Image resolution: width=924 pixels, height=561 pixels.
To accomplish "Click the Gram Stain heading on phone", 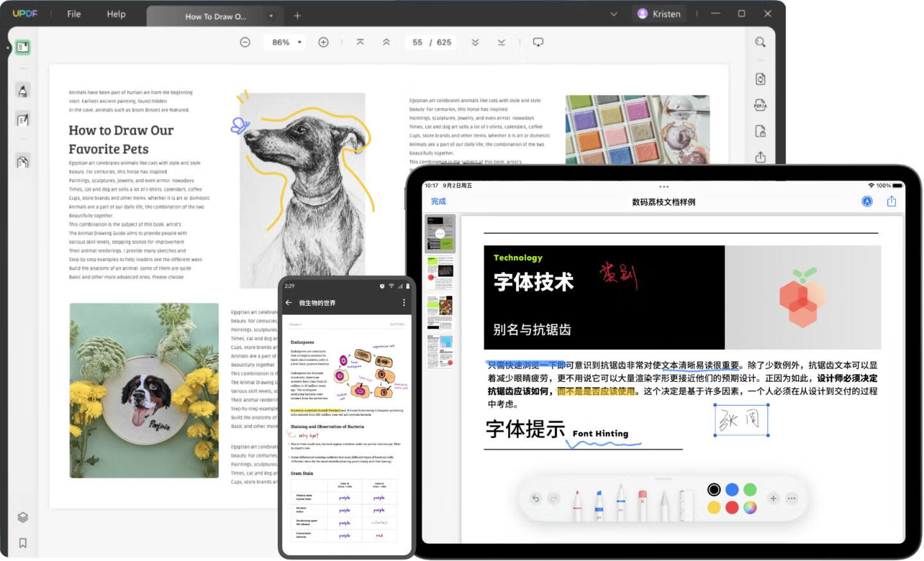I will pyautogui.click(x=302, y=473).
